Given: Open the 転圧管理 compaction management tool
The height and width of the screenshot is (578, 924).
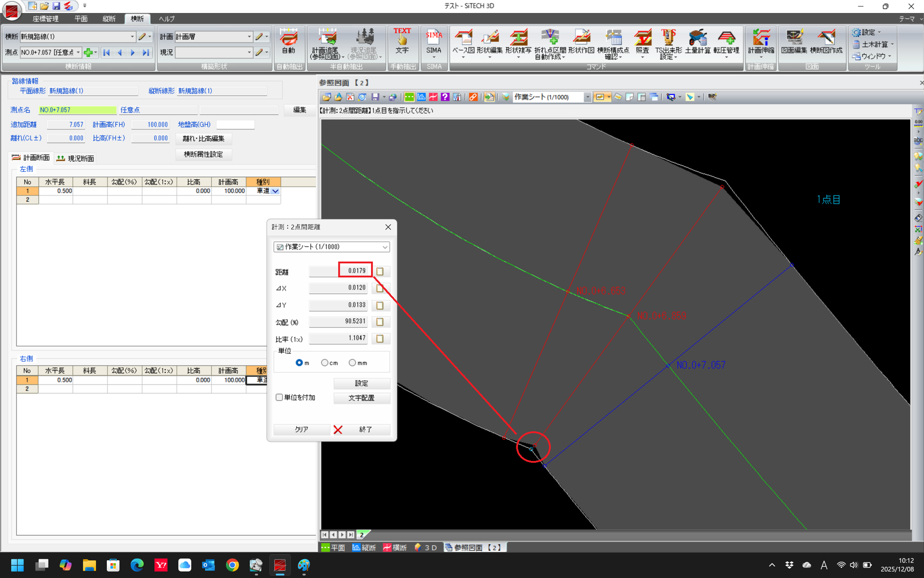Looking at the screenshot, I should point(726,41).
